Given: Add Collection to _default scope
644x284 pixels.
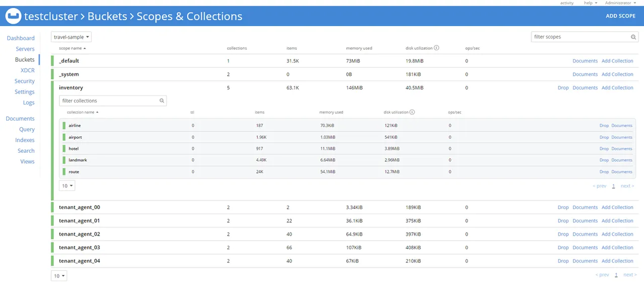Looking at the screenshot, I should 617,61.
